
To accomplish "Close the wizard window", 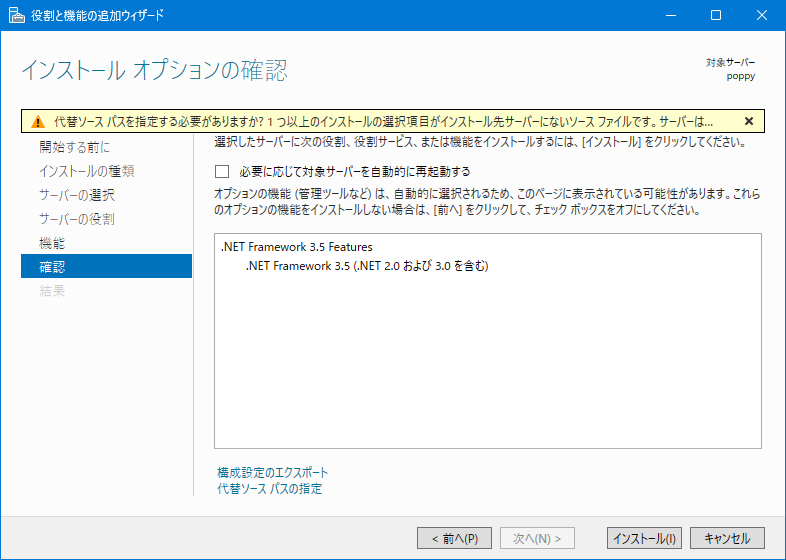I will 762,16.
